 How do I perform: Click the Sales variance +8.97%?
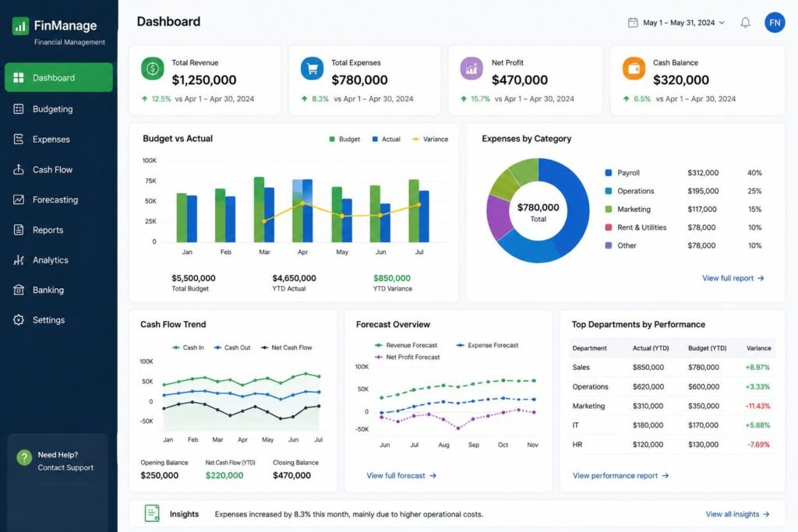pyautogui.click(x=757, y=367)
